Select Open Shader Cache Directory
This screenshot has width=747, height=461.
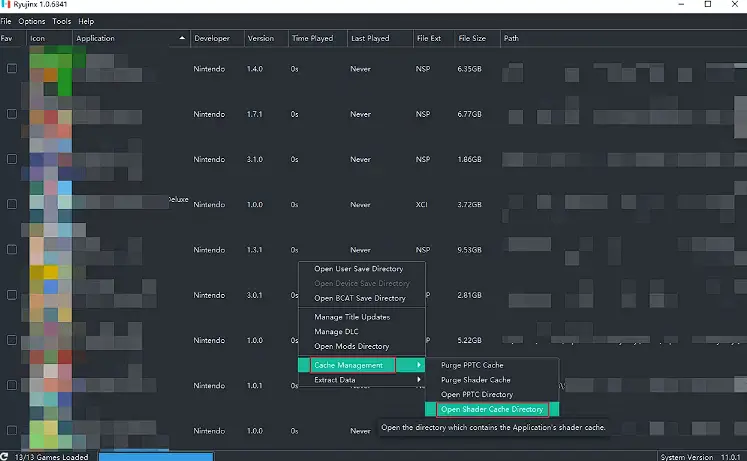tap(492, 409)
